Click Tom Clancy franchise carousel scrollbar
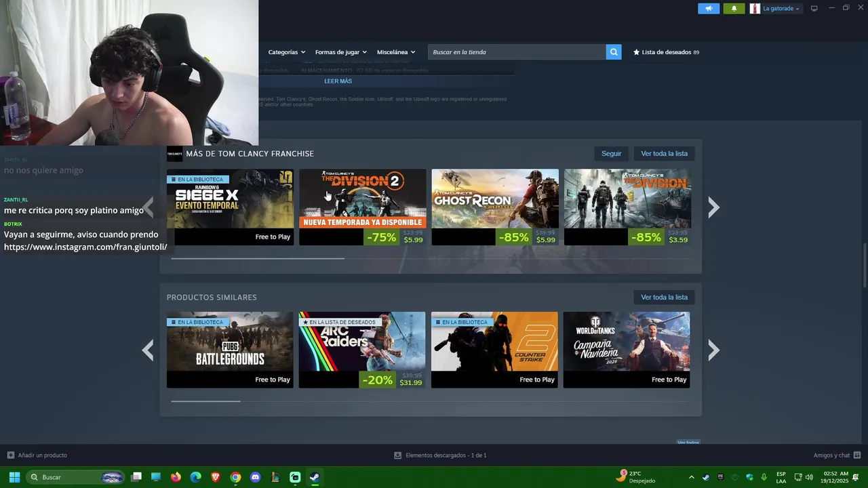 (258, 258)
